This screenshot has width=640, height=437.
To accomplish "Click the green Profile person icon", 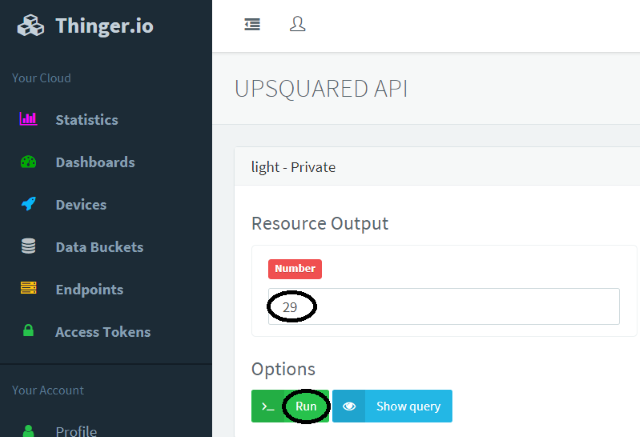I will [x=28, y=431].
